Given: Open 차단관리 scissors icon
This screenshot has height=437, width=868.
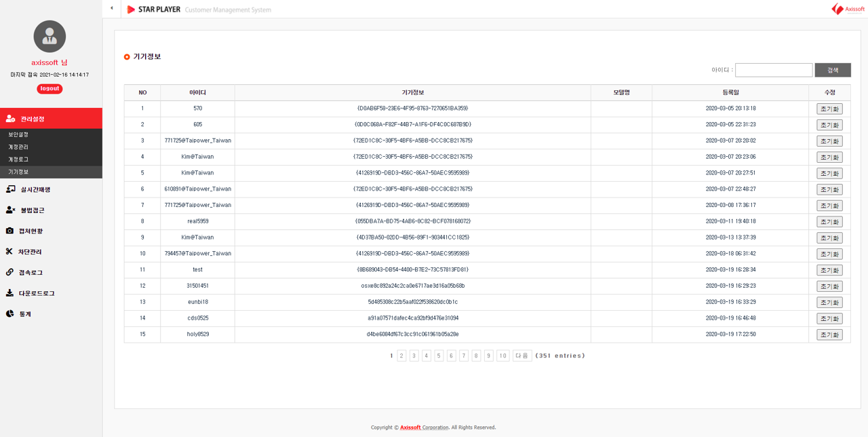Looking at the screenshot, I should pyautogui.click(x=10, y=252).
